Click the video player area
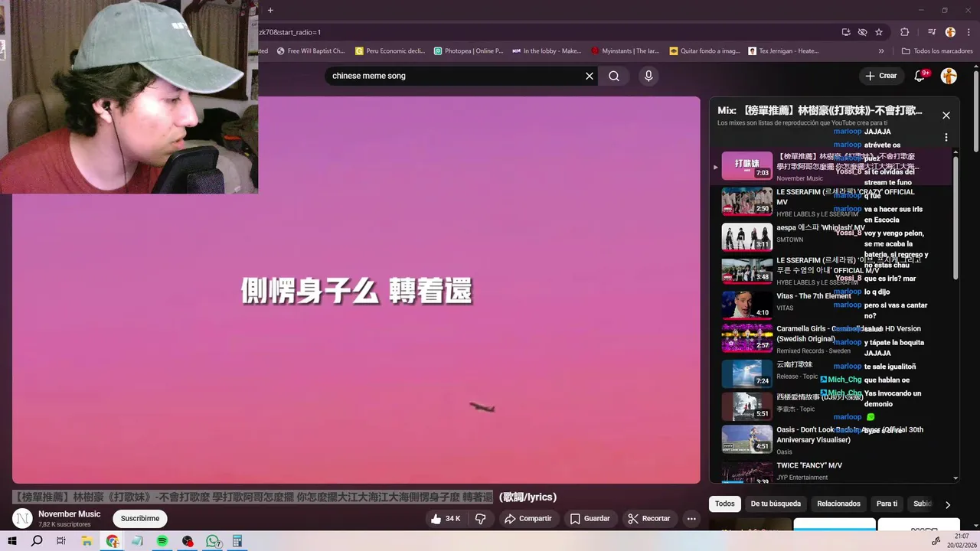The width and height of the screenshot is (980, 551). pos(356,290)
